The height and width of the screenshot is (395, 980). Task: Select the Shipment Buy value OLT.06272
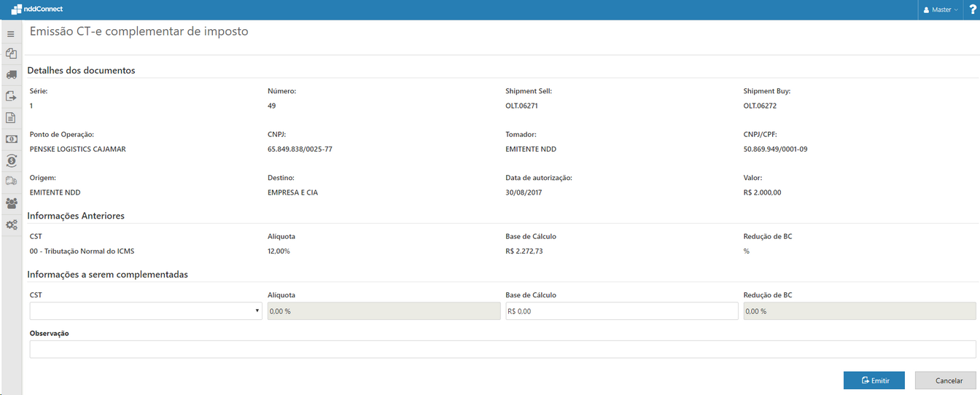[x=760, y=106]
